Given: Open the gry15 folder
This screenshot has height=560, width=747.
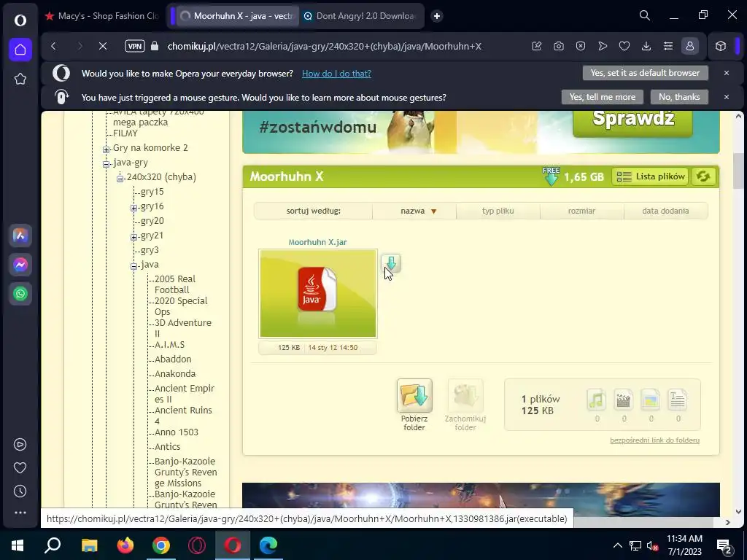Looking at the screenshot, I should coord(152,192).
